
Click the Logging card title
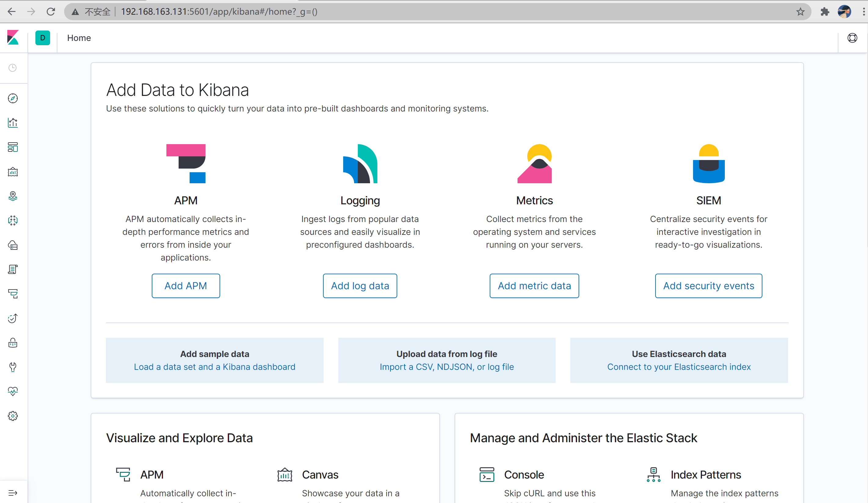coord(360,201)
